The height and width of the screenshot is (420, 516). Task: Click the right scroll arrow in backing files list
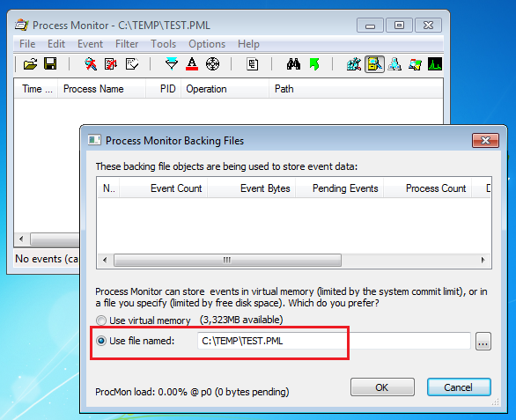(x=483, y=260)
